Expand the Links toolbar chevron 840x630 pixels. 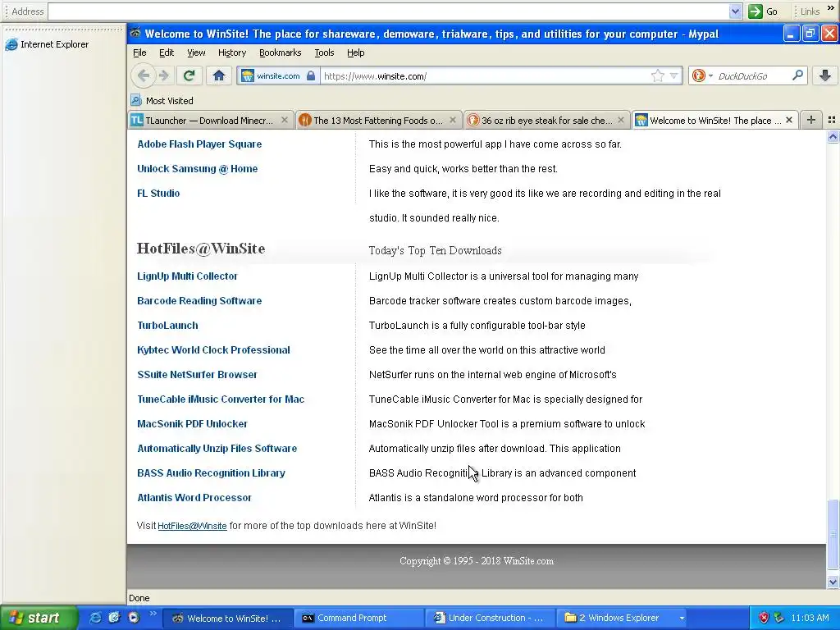click(831, 8)
